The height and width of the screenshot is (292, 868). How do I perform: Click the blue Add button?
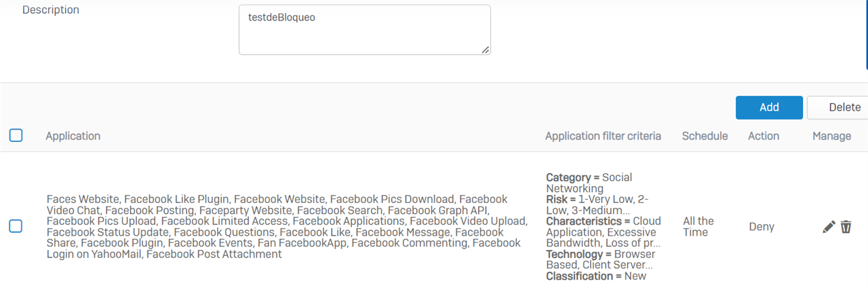point(769,107)
